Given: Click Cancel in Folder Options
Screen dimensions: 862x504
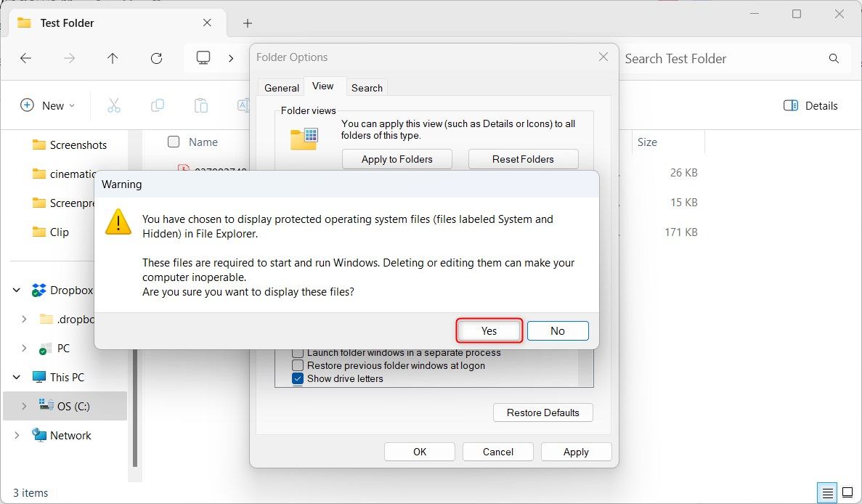Looking at the screenshot, I should point(497,452).
